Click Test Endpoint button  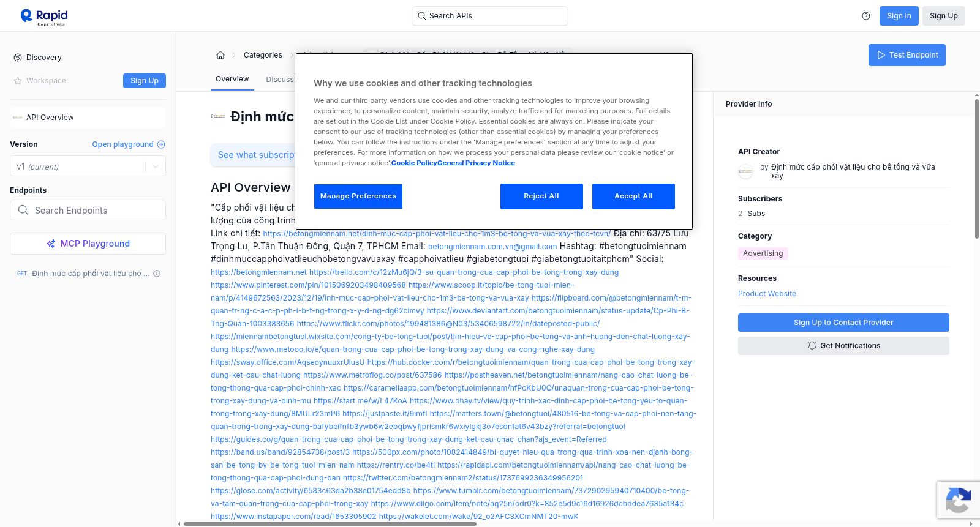click(x=907, y=55)
